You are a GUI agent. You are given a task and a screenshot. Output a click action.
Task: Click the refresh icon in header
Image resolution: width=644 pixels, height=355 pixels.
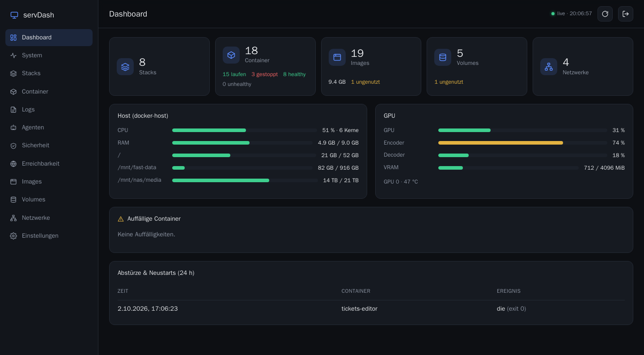(605, 14)
